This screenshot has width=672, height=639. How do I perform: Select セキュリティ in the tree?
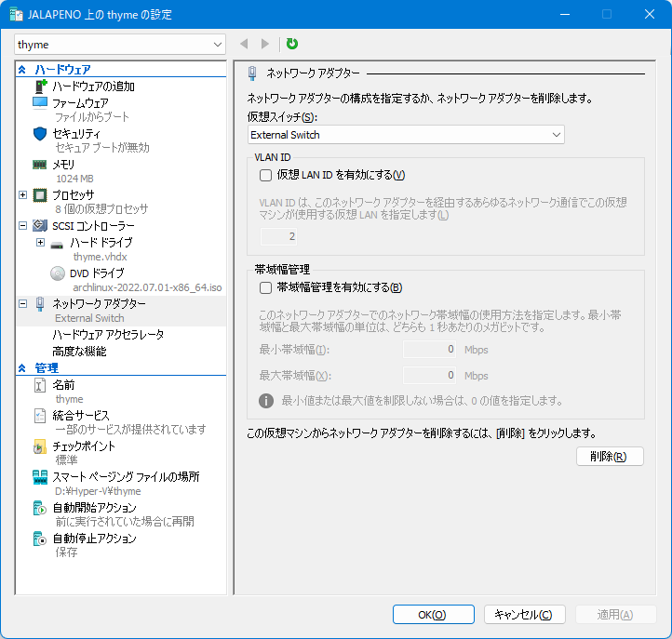coord(76,134)
